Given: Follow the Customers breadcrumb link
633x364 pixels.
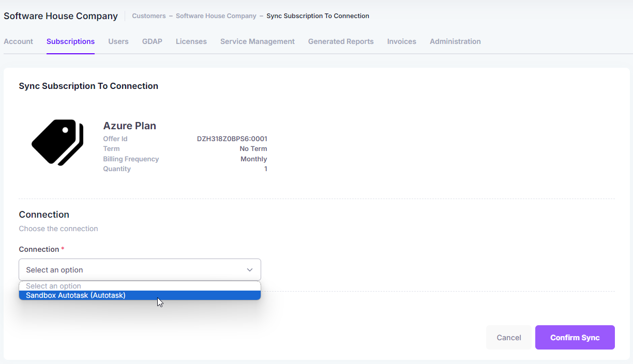Looking at the screenshot, I should [149, 16].
